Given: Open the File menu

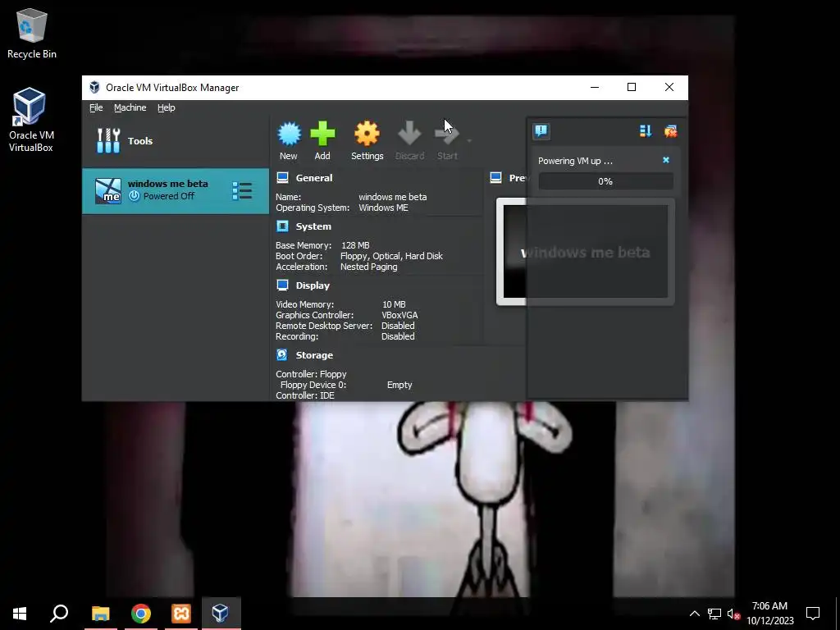Looking at the screenshot, I should (96, 107).
